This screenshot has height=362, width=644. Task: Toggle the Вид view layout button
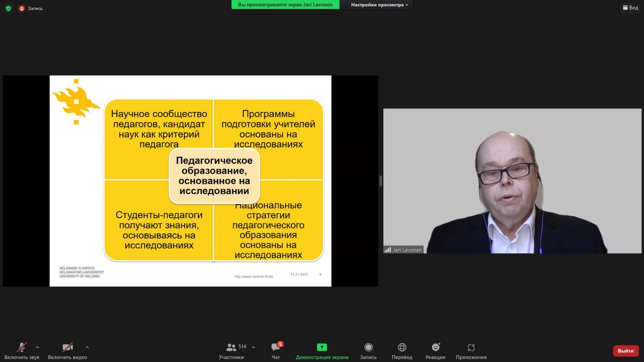tap(630, 8)
